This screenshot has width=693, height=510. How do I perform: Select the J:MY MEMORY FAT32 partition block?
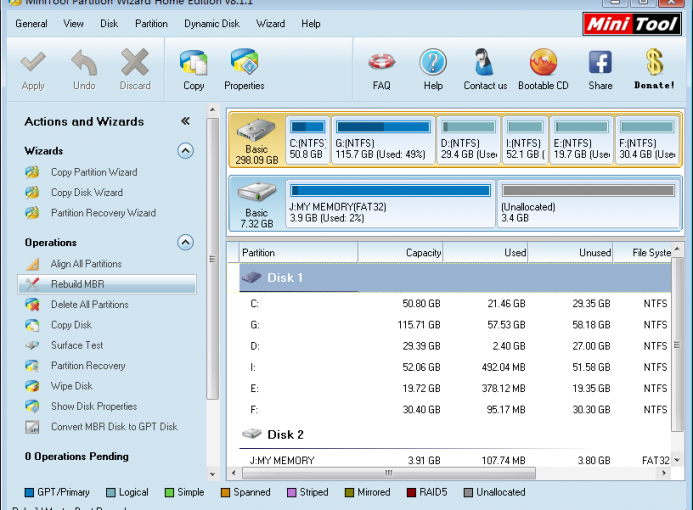(x=390, y=204)
